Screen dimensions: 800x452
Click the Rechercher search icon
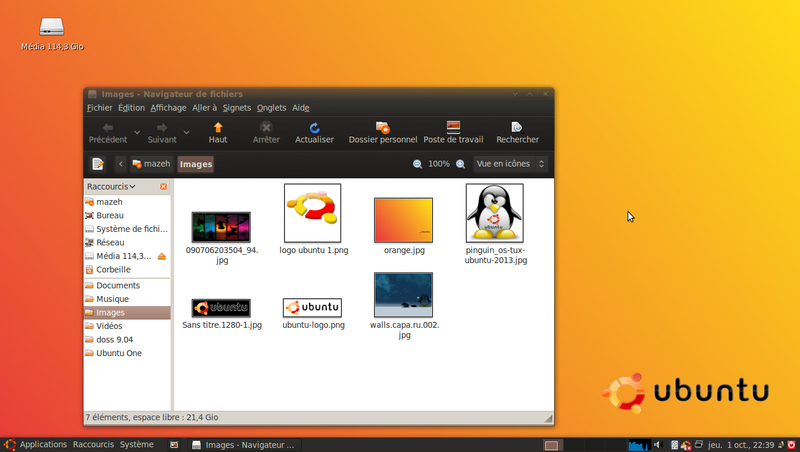(517, 127)
